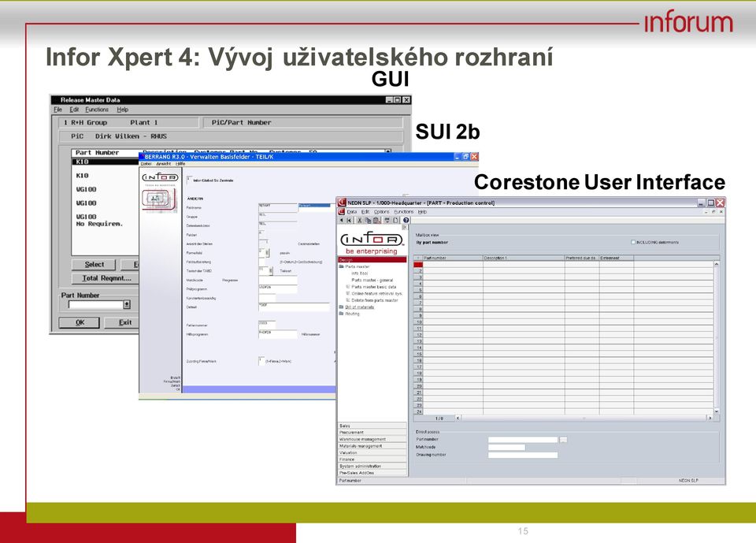
Task: Click the grid's horizontal scrollbar right arrow
Action: (x=710, y=418)
